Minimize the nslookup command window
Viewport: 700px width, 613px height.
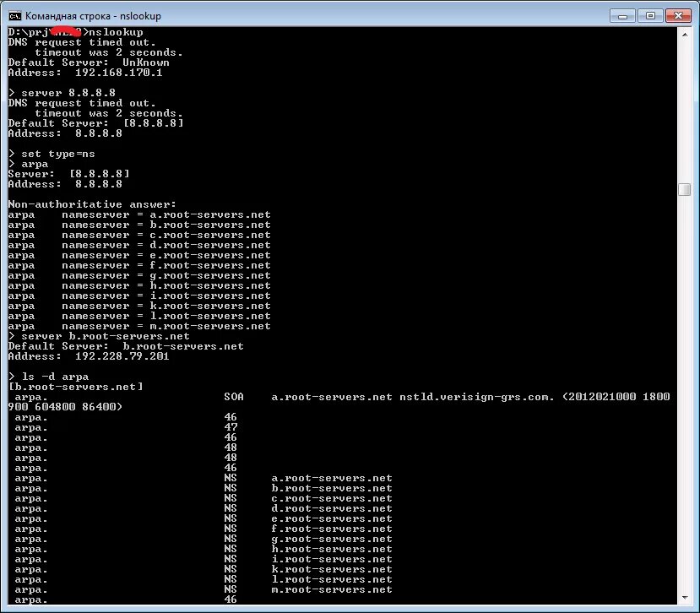[622, 16]
